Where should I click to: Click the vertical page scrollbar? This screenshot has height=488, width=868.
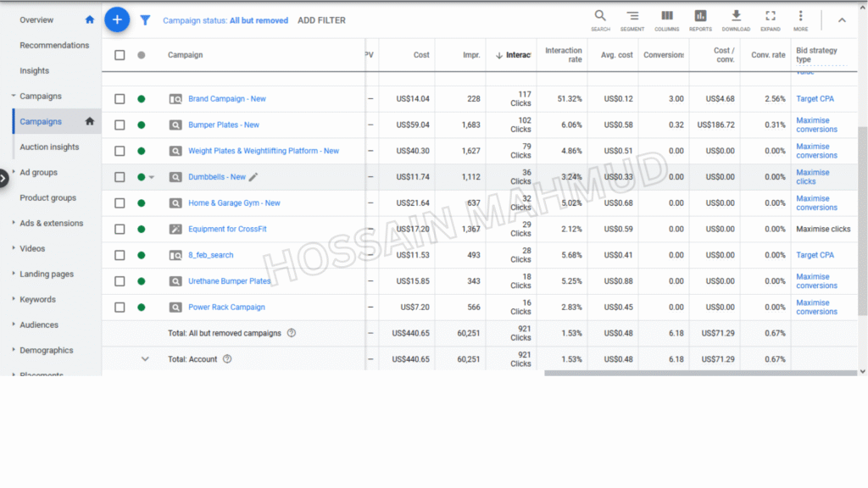pyautogui.click(x=862, y=221)
